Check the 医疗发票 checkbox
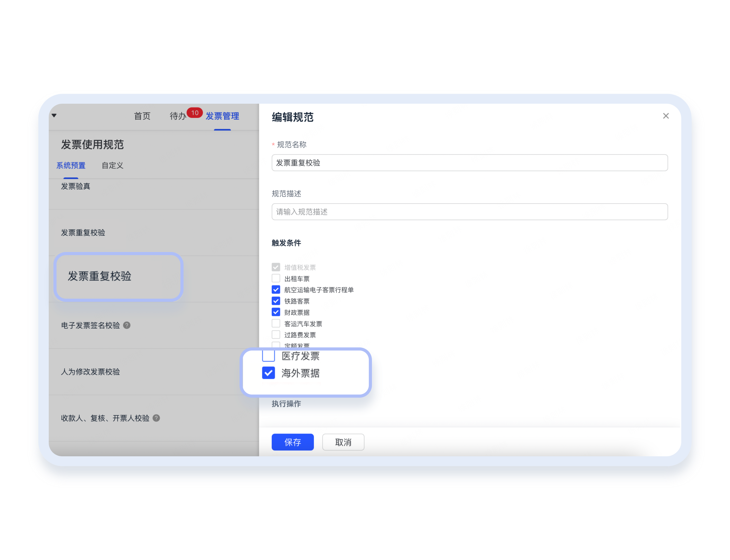 click(x=269, y=356)
